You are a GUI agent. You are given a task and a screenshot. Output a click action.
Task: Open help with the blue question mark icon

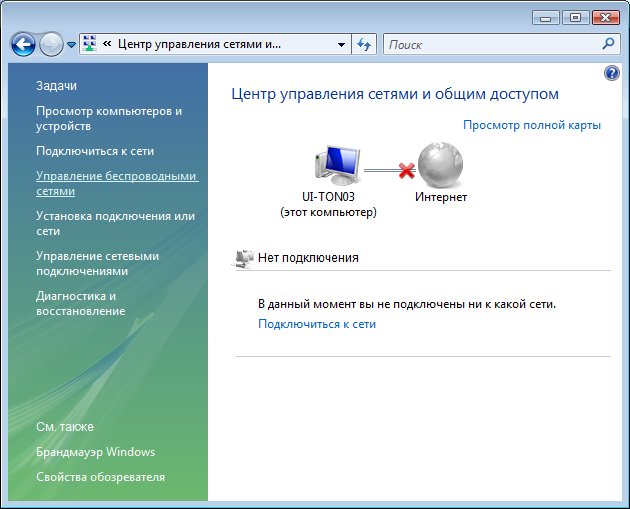[x=612, y=74]
